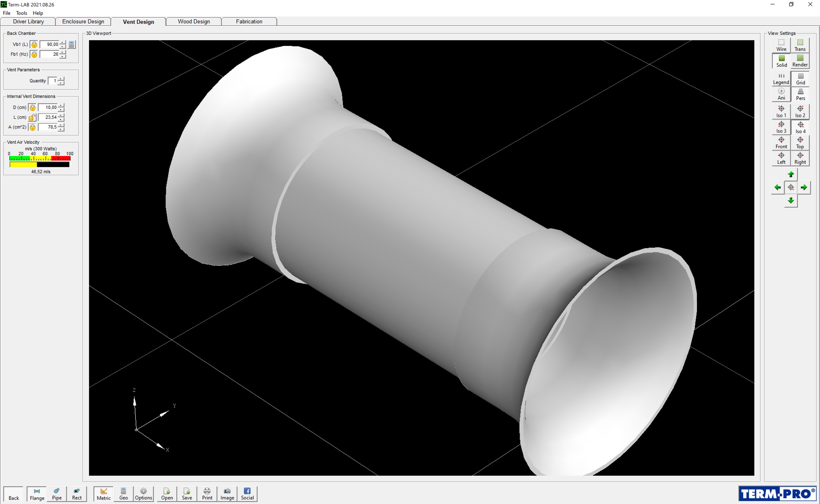Click the Fb1 frequency input field
The height and width of the screenshot is (504, 820).
(x=50, y=54)
